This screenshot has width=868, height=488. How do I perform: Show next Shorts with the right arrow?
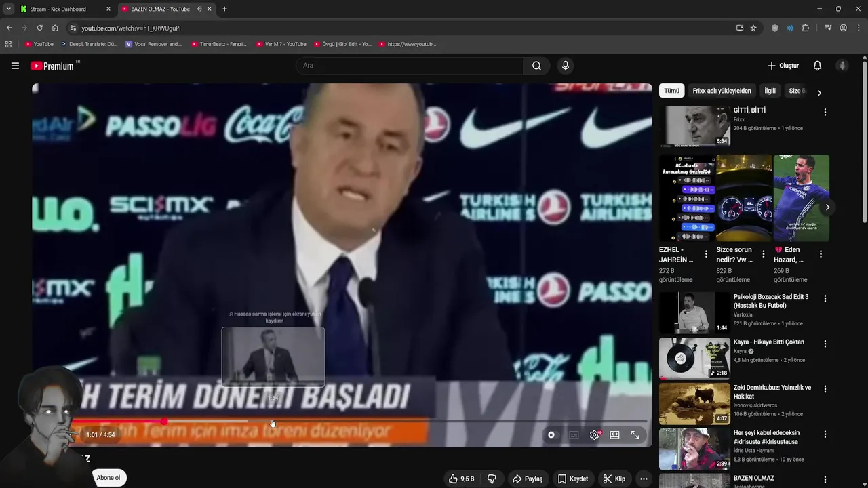coord(827,207)
